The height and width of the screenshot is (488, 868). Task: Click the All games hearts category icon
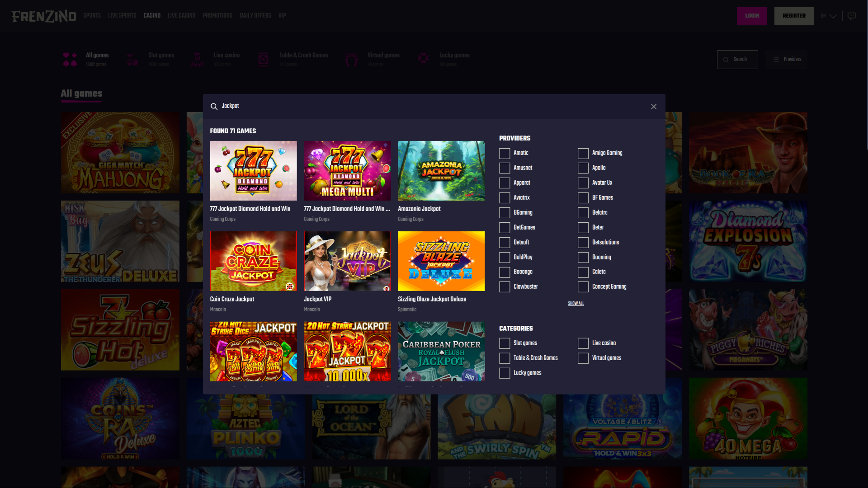pos(70,60)
